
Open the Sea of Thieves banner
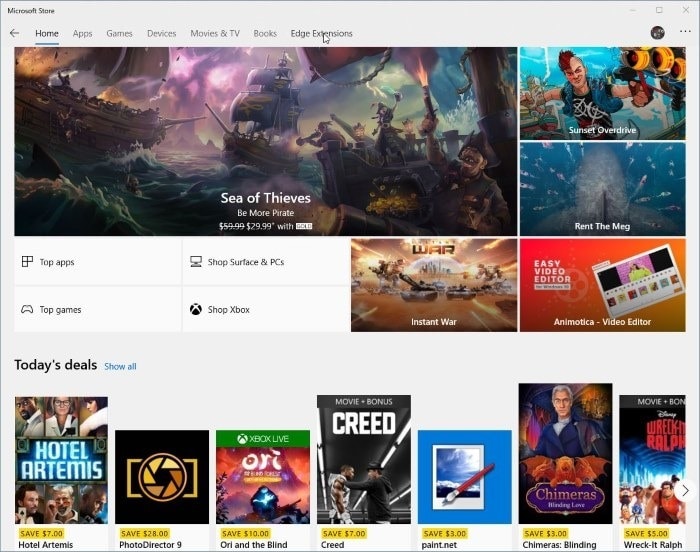tap(266, 142)
